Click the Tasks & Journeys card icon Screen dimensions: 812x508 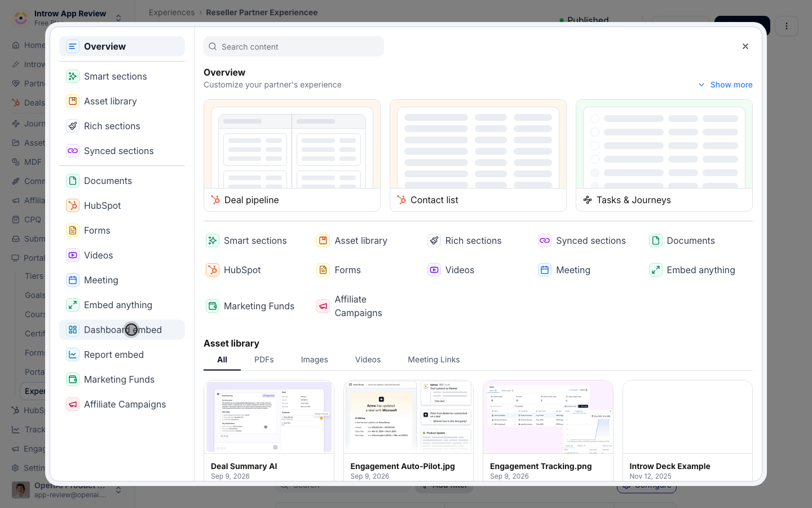pos(588,200)
